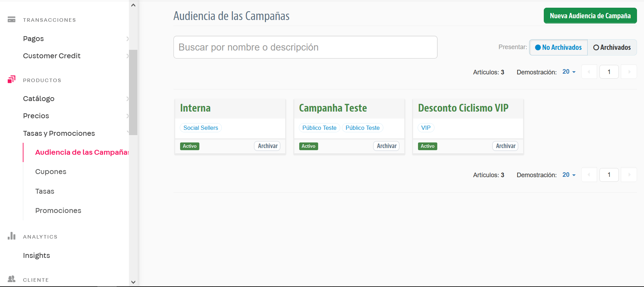644x287 pixels.
Task: Select the No Archivados filter option
Action: pyautogui.click(x=558, y=47)
